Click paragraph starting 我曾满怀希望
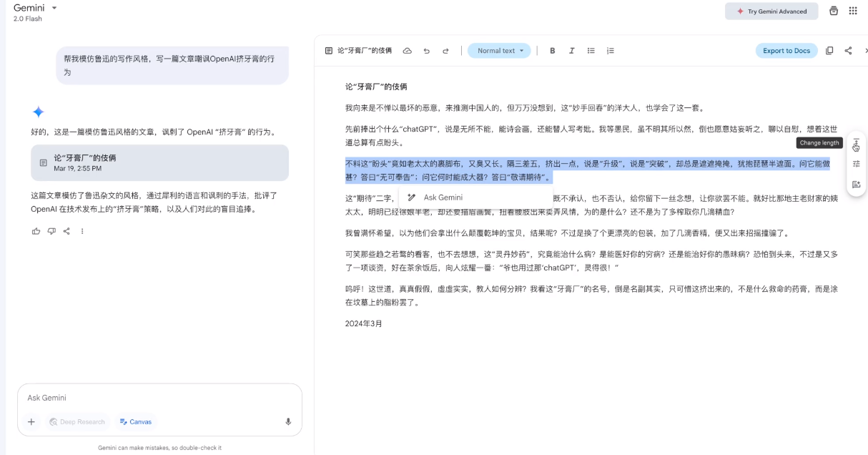This screenshot has width=868, height=455. pyautogui.click(x=567, y=233)
